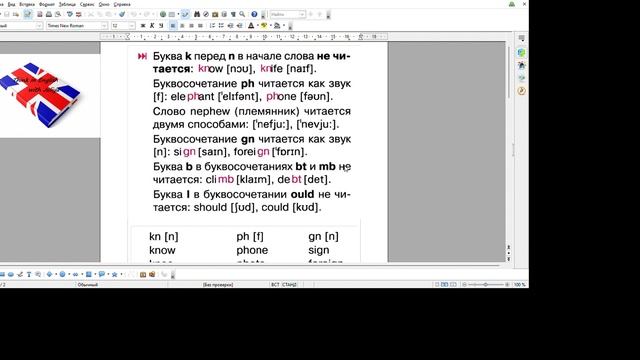The width and height of the screenshot is (640, 360).
Task: Open the Highlighting color dropdown arrow
Action: [271, 26]
